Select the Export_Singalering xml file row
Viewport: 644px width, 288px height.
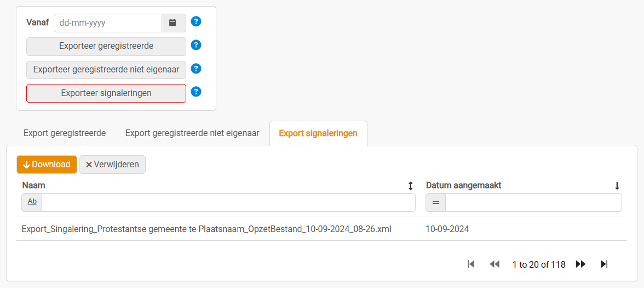tap(206, 229)
